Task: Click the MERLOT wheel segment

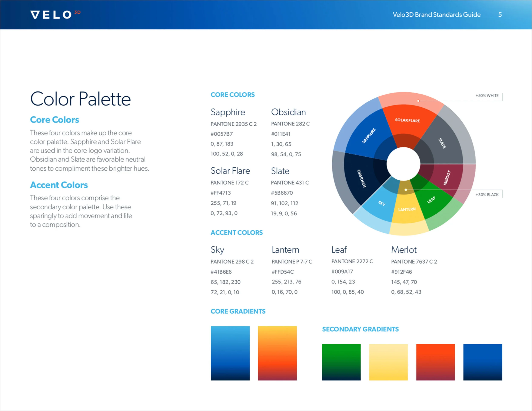Action: coord(447,178)
